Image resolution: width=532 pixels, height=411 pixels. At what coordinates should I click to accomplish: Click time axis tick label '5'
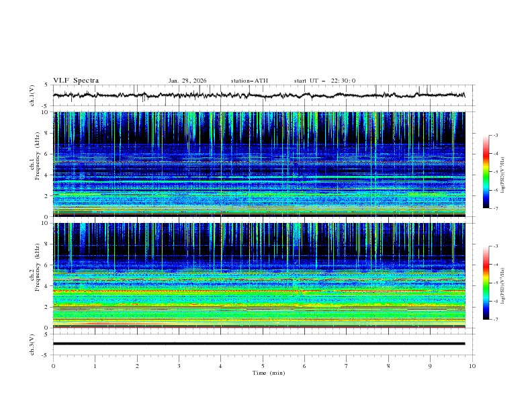pyautogui.click(x=263, y=366)
